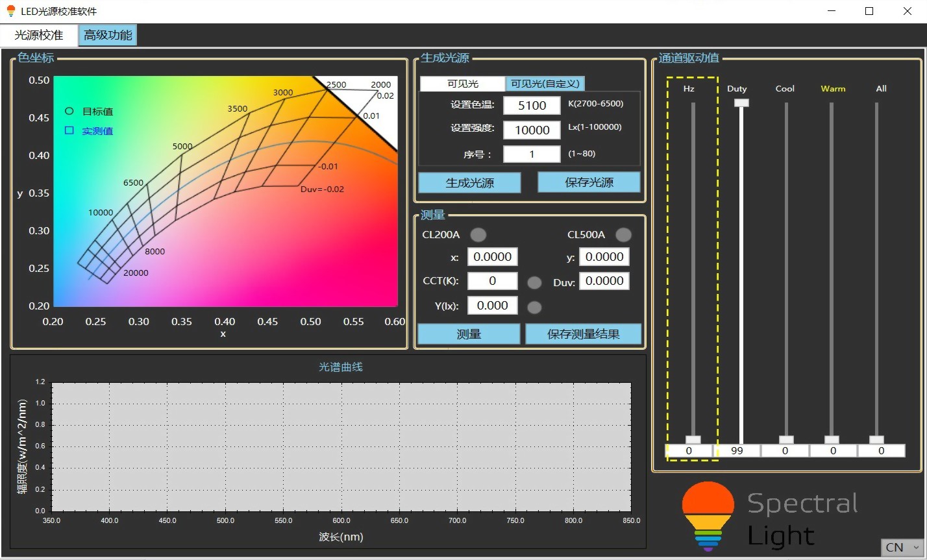
Task: Click the 实测值 square legend marker
Action: point(69,130)
